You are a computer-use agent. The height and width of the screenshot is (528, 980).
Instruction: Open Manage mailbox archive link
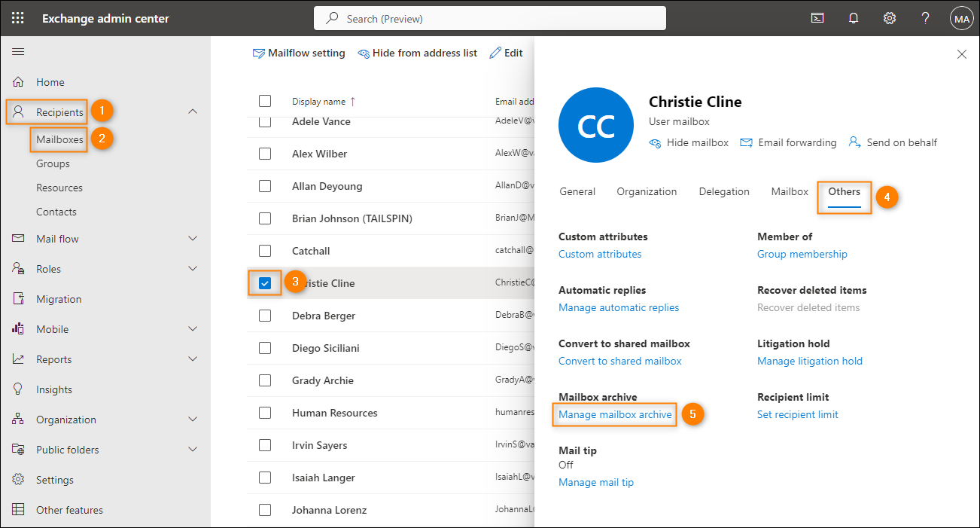[615, 414]
